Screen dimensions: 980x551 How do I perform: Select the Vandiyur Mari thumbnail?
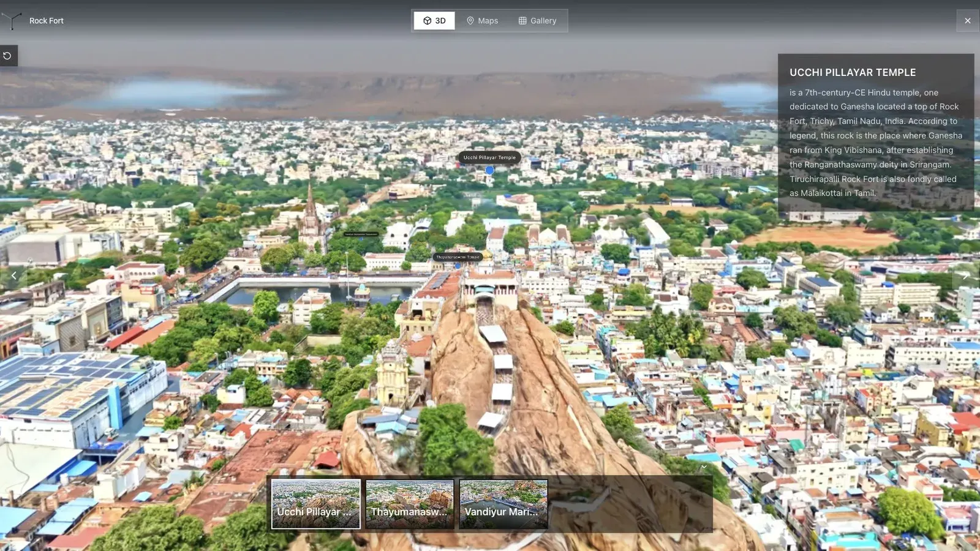coord(503,504)
